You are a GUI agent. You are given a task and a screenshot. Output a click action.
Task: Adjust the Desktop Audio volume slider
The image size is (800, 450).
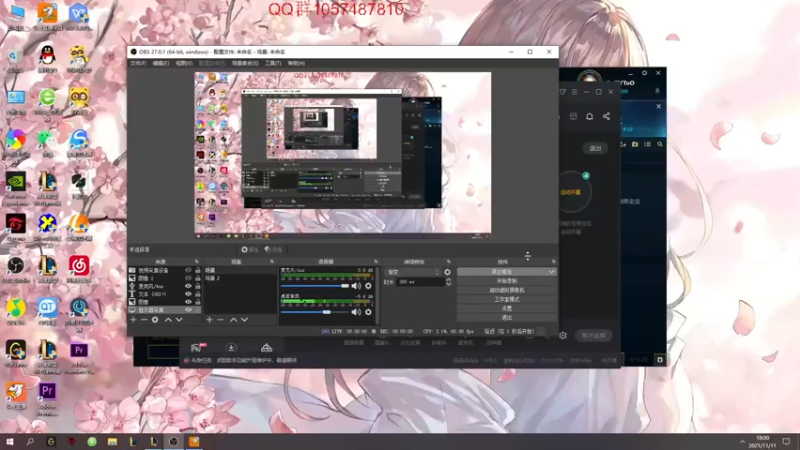point(314,312)
